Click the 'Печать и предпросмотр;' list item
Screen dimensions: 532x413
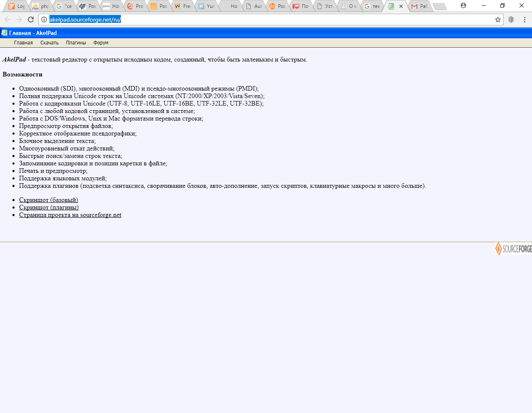click(53, 171)
